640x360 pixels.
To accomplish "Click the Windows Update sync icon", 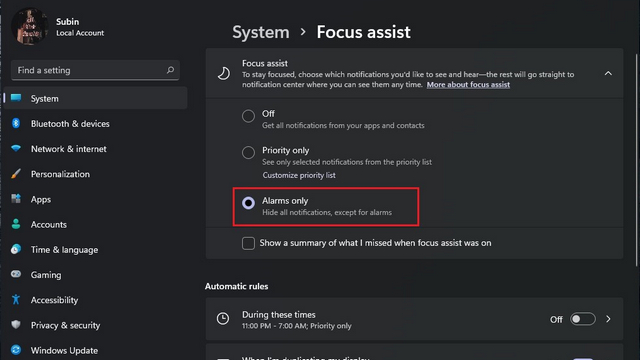I will pos(16,350).
